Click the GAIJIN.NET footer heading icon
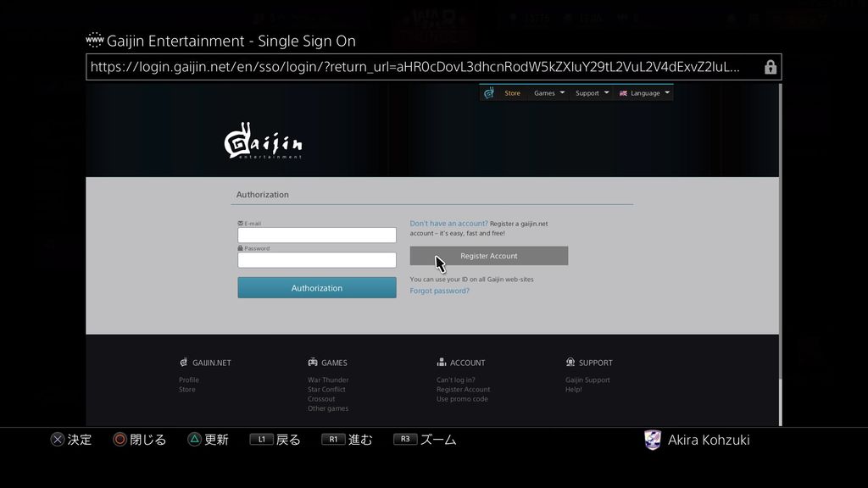This screenshot has height=488, width=868. tap(183, 363)
